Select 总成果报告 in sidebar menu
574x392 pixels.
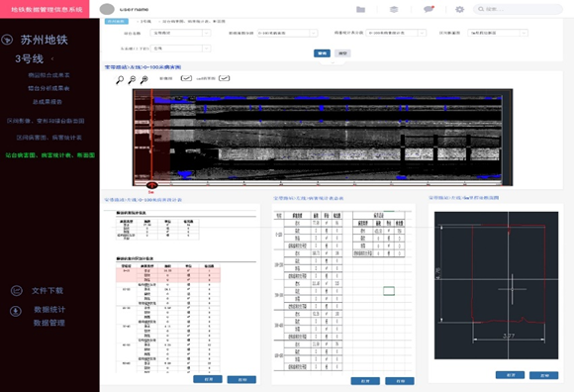(48, 102)
